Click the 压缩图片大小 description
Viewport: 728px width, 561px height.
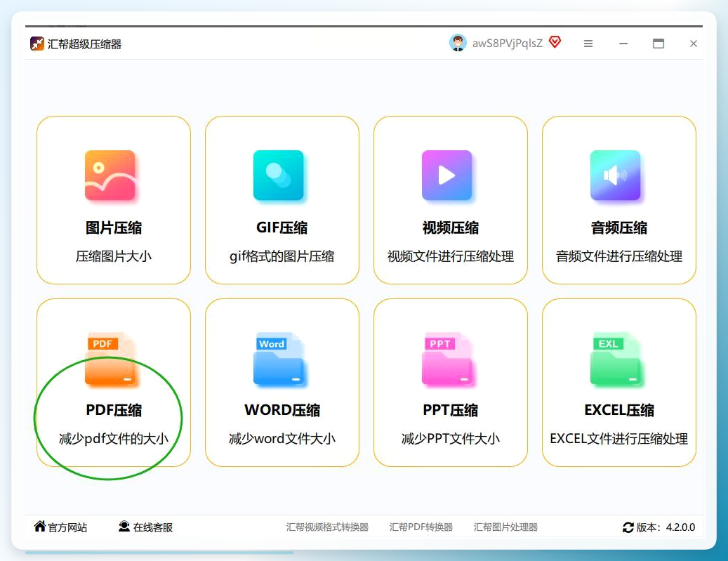pyautogui.click(x=114, y=256)
